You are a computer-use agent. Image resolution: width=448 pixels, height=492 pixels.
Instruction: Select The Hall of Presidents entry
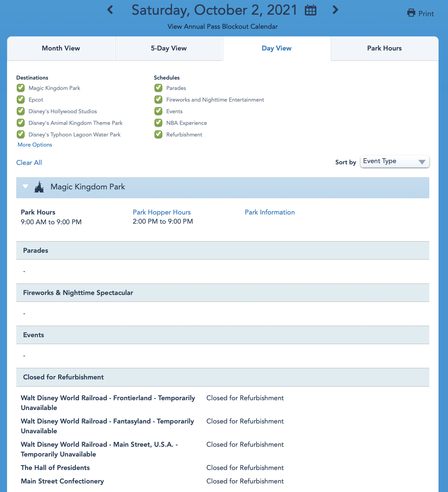click(55, 468)
